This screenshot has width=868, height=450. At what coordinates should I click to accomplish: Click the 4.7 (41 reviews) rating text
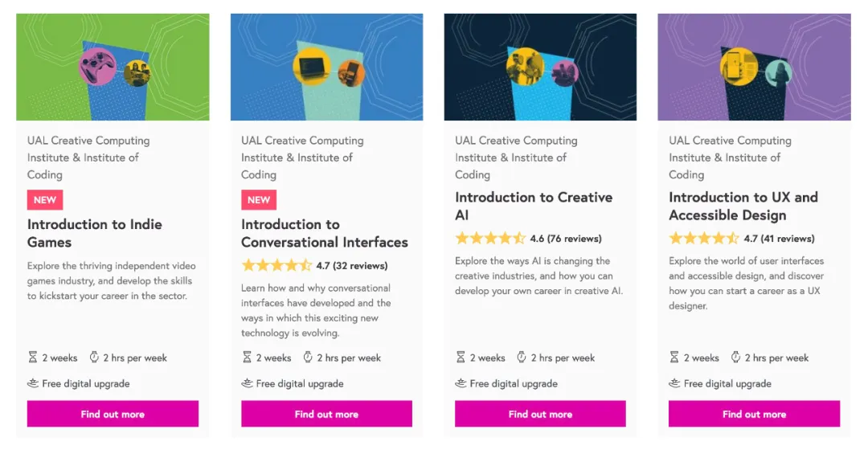pos(779,239)
